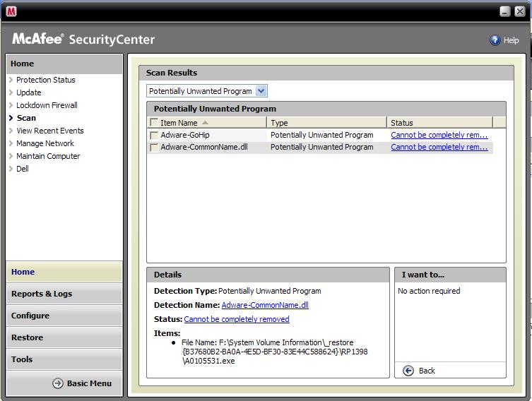The width and height of the screenshot is (532, 401).
Task: Click the Details panel header
Action: click(x=268, y=275)
